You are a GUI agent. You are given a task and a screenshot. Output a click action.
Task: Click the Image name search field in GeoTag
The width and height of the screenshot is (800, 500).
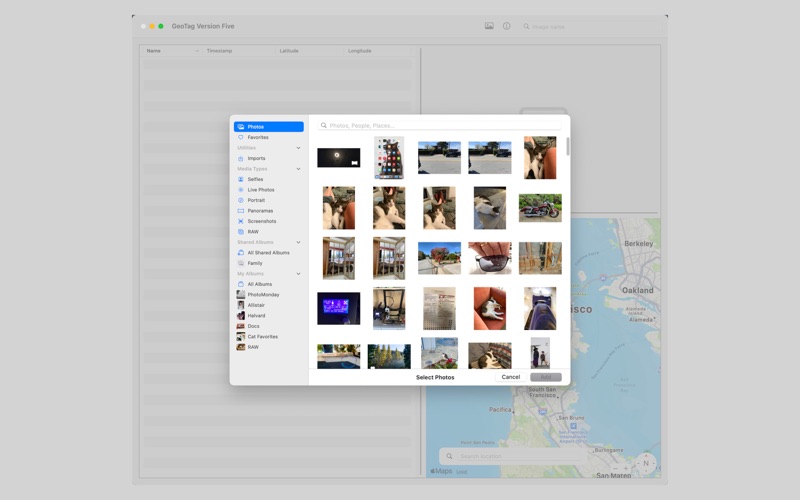click(590, 27)
